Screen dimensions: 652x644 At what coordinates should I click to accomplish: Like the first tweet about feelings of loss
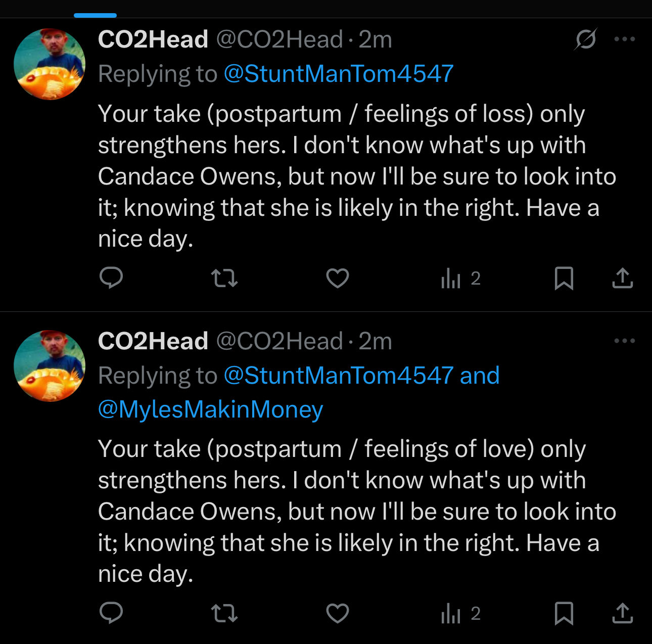[338, 278]
